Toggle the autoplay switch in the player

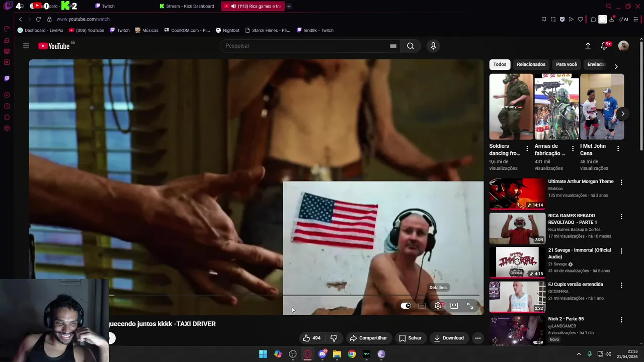tap(406, 306)
